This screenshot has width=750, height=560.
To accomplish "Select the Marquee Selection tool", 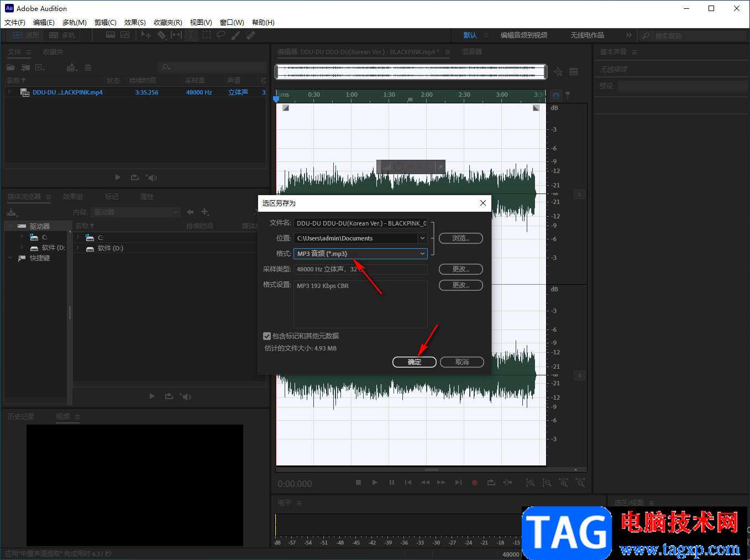I will (x=207, y=35).
